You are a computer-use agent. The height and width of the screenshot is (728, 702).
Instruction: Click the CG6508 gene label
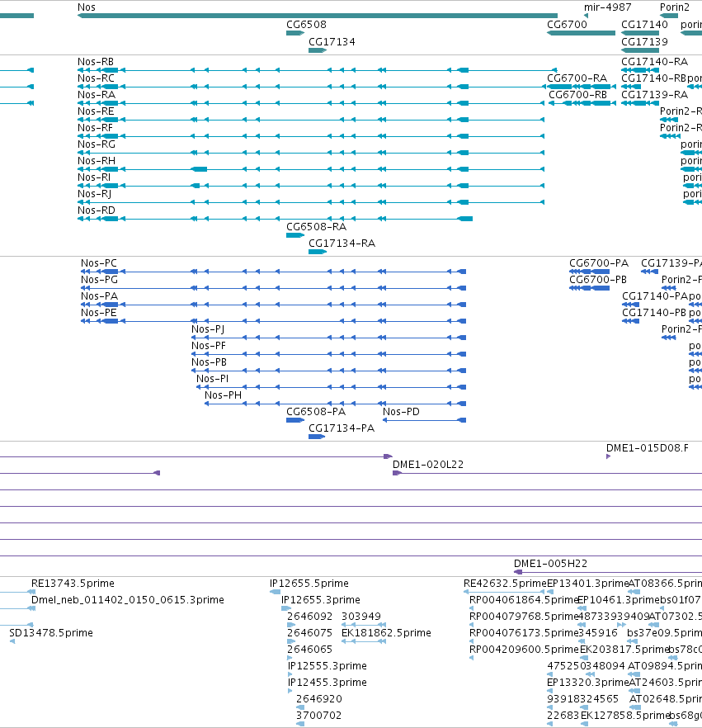[x=306, y=25]
